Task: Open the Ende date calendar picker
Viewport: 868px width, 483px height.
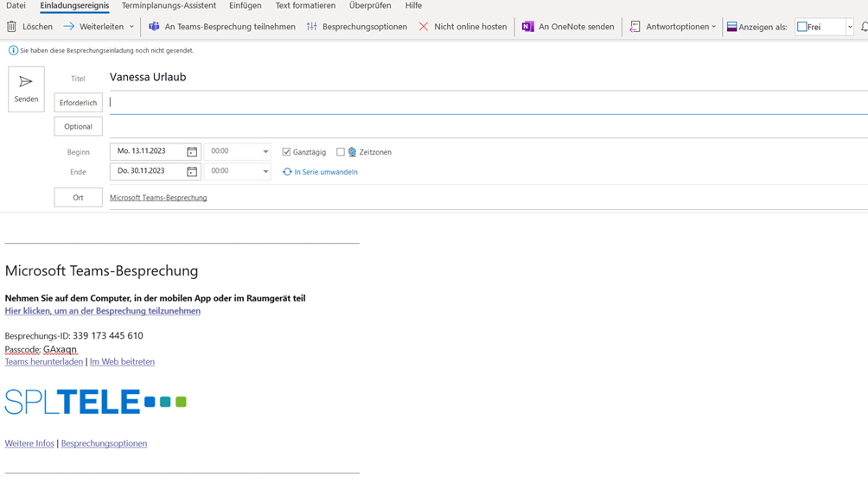Action: (x=192, y=171)
